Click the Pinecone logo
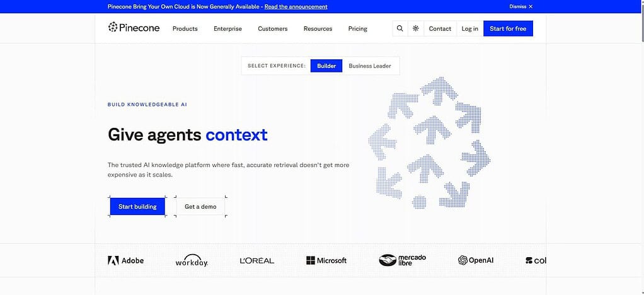Viewport: 644px width, 295px height. click(x=134, y=28)
